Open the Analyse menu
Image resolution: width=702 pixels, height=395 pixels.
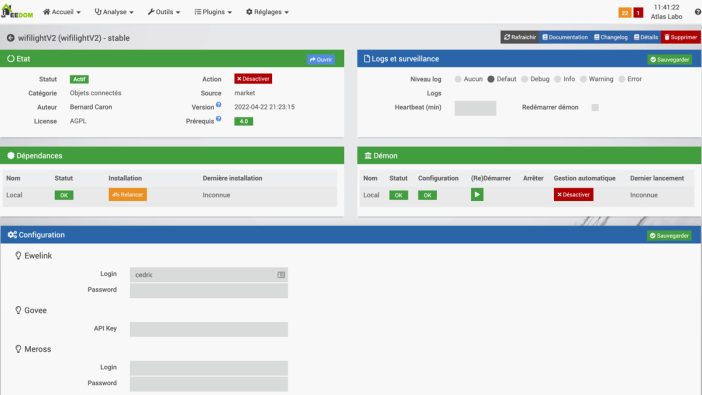pos(114,12)
